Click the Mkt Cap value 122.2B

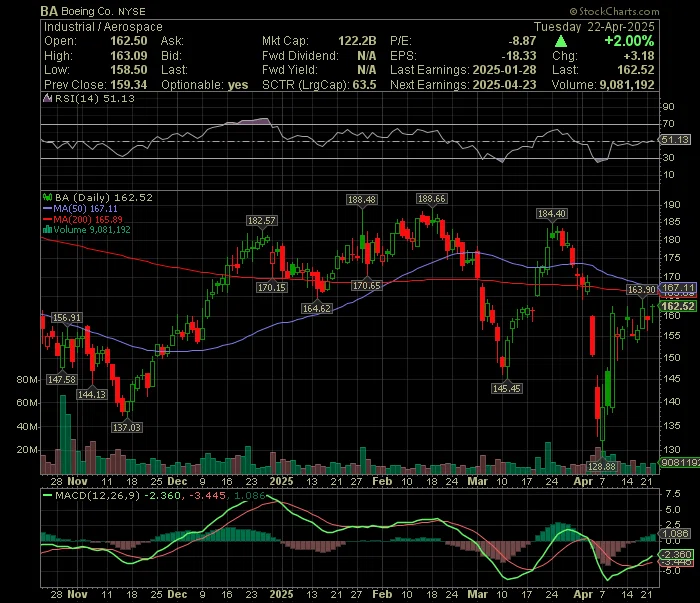357,41
